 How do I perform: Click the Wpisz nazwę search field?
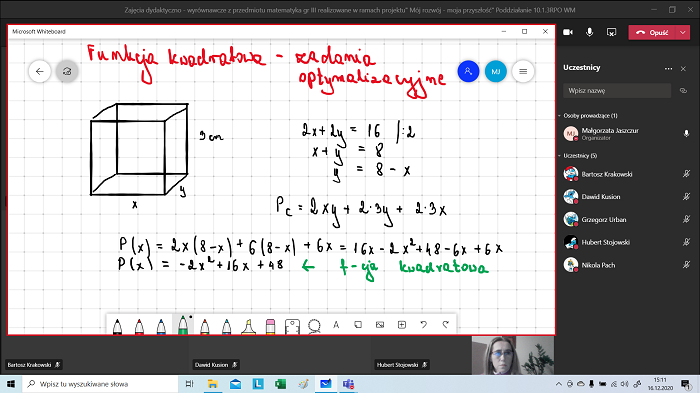click(x=617, y=91)
